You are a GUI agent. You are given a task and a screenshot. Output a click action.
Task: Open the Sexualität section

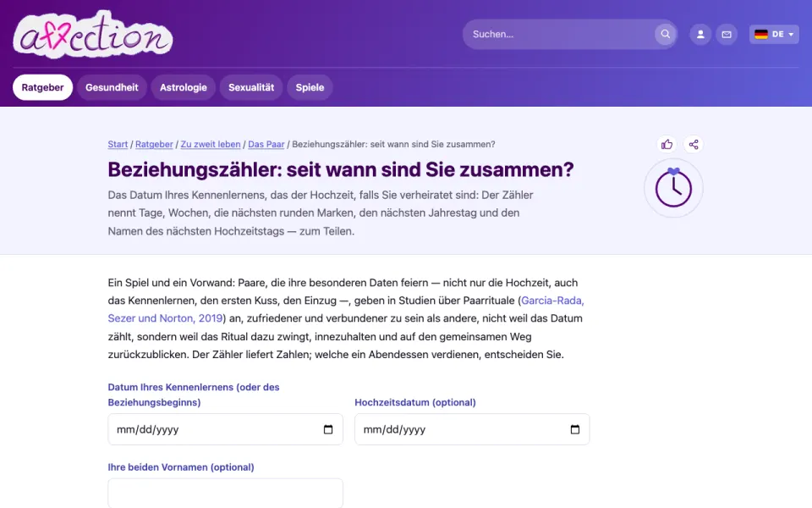point(251,87)
